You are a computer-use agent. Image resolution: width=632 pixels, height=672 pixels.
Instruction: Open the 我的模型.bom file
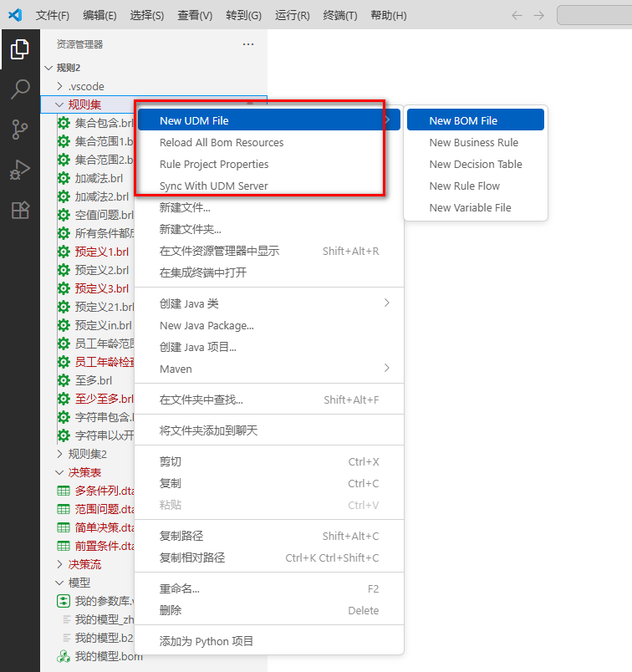pyautogui.click(x=109, y=656)
